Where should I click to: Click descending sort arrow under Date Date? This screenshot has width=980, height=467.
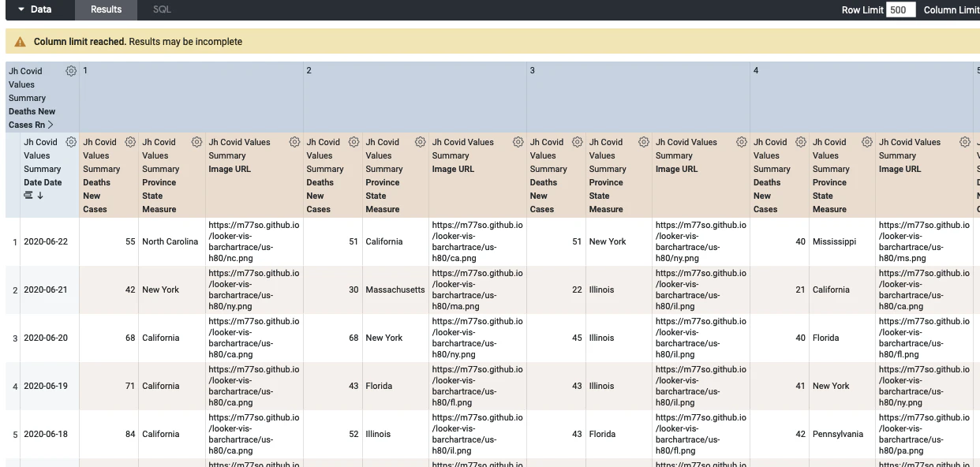[40, 196]
